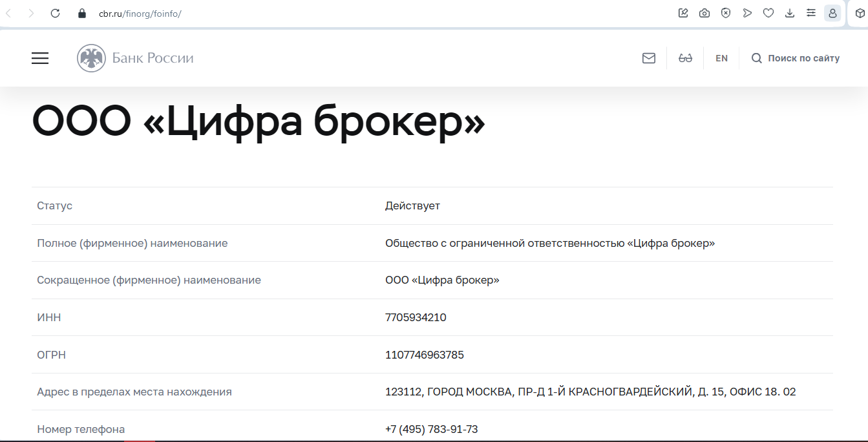Open the browser downloads icon

click(x=790, y=13)
